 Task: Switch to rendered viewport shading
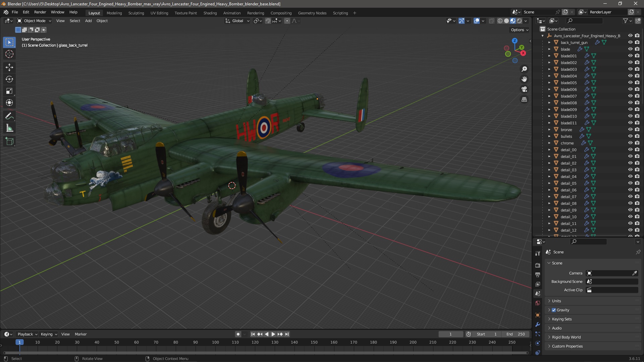[x=519, y=21]
